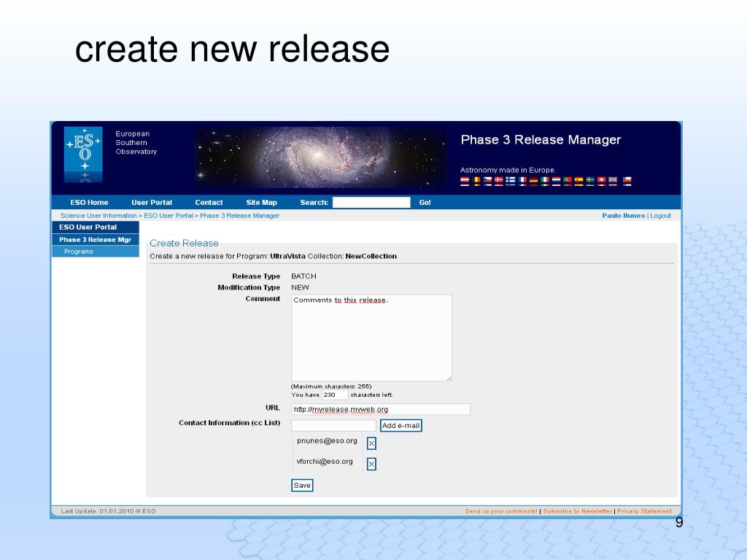Open the ESO Home menu item

click(89, 203)
